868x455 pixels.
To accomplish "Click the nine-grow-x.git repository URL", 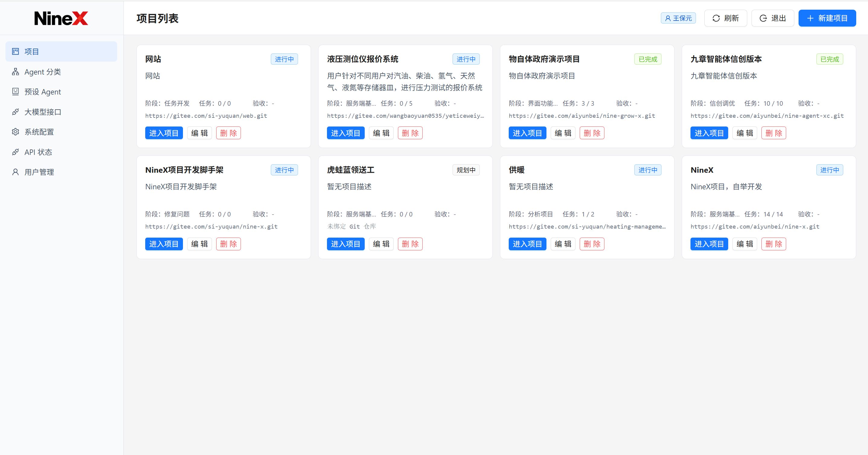I will (582, 116).
